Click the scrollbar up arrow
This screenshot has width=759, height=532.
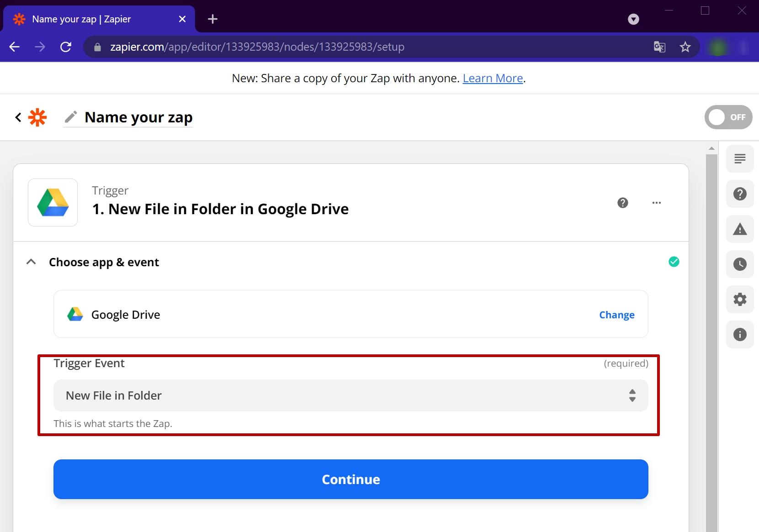[711, 148]
